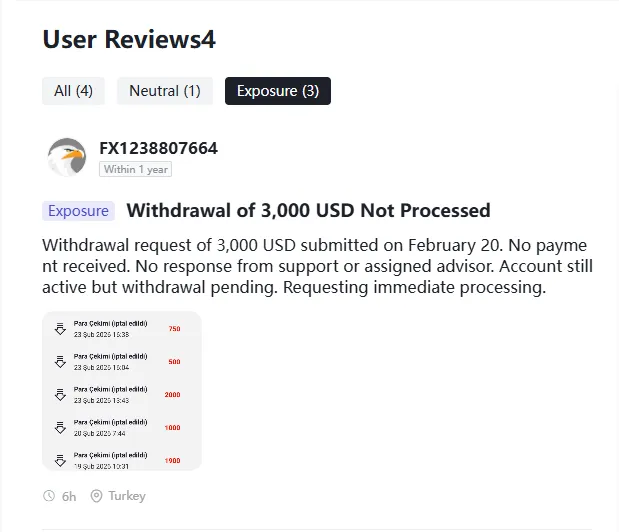Switch to the All (4) filter
The width and height of the screenshot is (619, 532).
73,91
